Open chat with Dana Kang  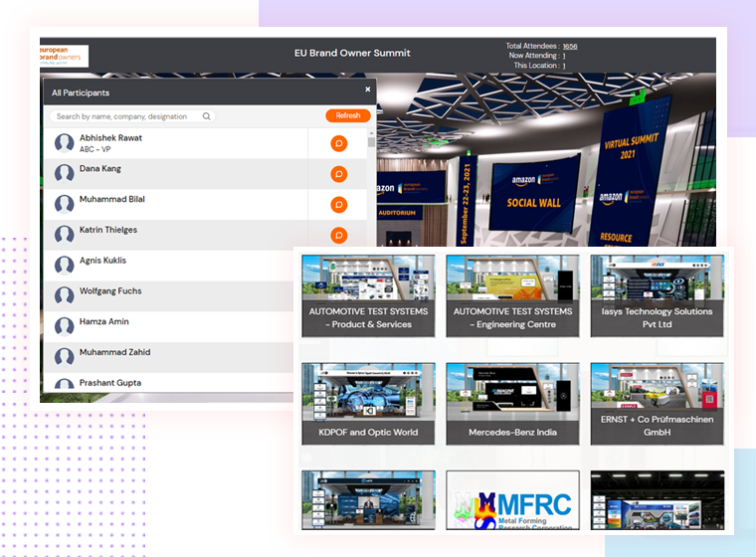[x=338, y=175]
